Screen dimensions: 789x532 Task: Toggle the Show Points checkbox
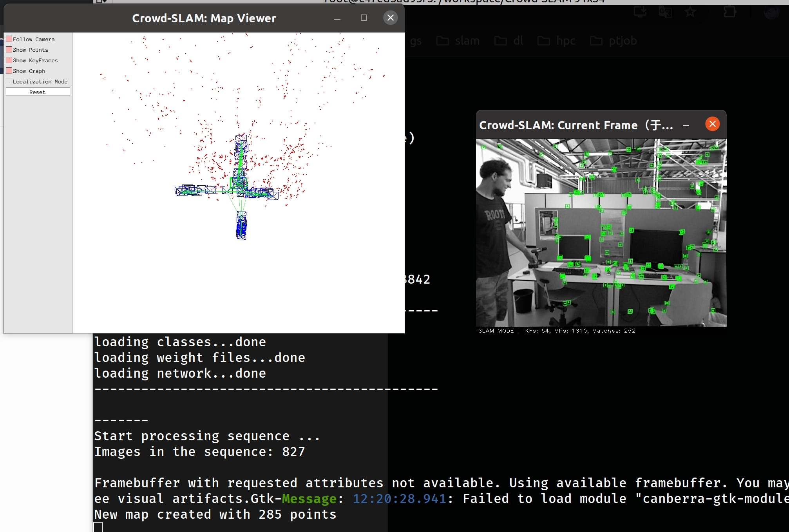9,50
